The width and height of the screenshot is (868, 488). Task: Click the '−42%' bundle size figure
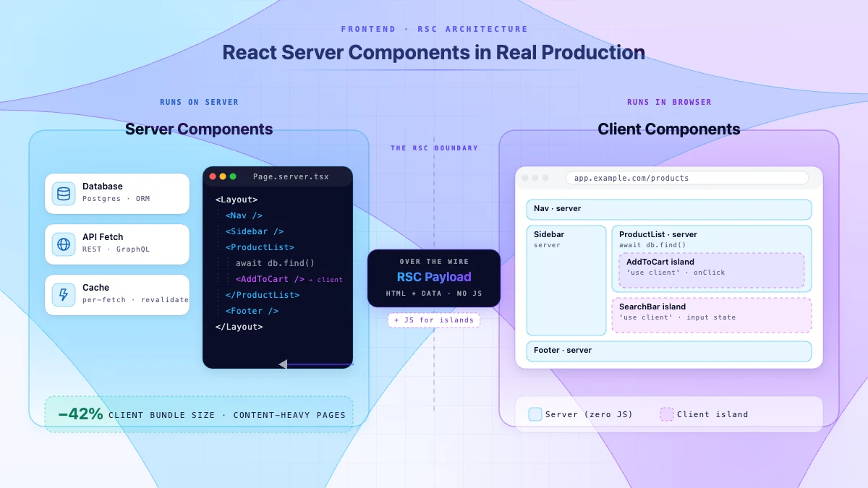(x=80, y=414)
